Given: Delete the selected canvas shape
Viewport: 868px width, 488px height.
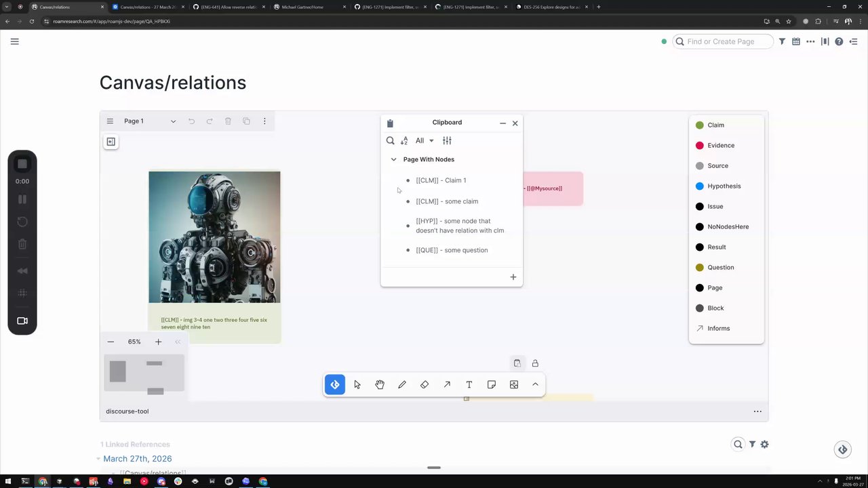Looking at the screenshot, I should [x=228, y=121].
